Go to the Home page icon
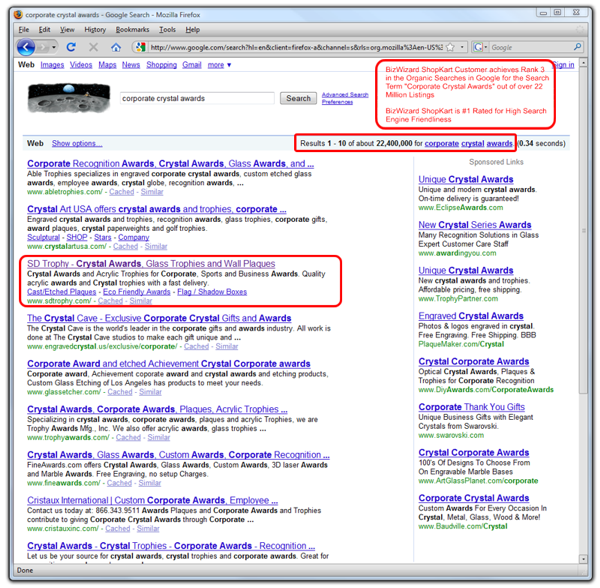The width and height of the screenshot is (600, 588). (x=116, y=47)
